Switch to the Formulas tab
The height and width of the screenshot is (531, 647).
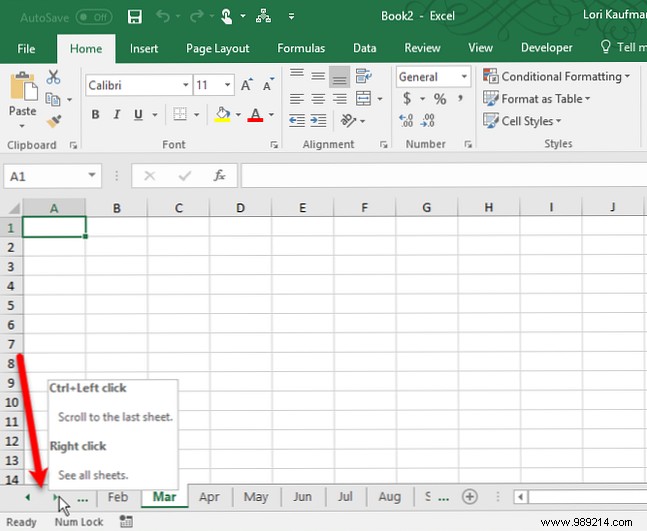point(301,49)
